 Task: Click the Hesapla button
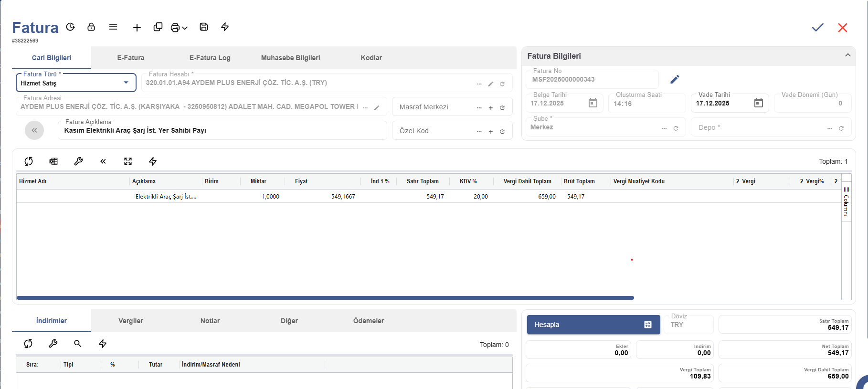(x=593, y=325)
